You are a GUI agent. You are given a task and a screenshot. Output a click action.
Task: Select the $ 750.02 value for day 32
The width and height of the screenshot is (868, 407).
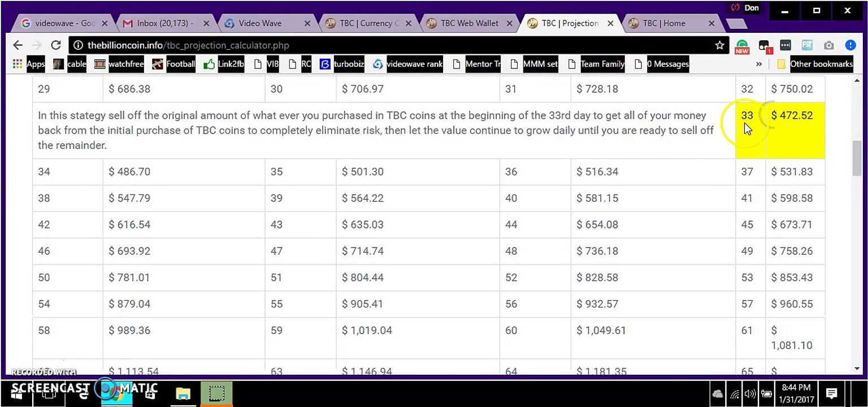point(792,89)
